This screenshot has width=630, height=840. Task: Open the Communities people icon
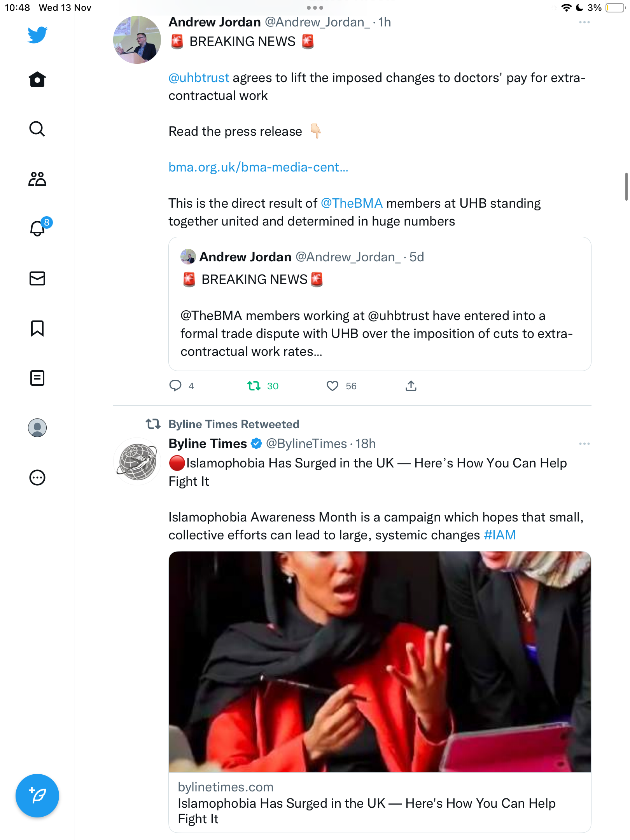point(37,179)
